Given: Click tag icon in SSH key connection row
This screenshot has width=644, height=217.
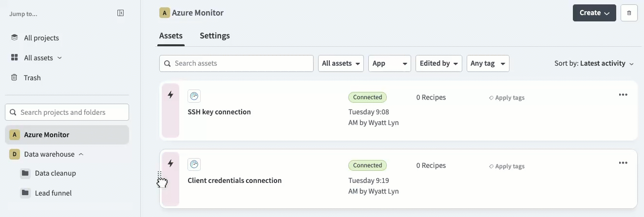Looking at the screenshot, I should [x=491, y=98].
